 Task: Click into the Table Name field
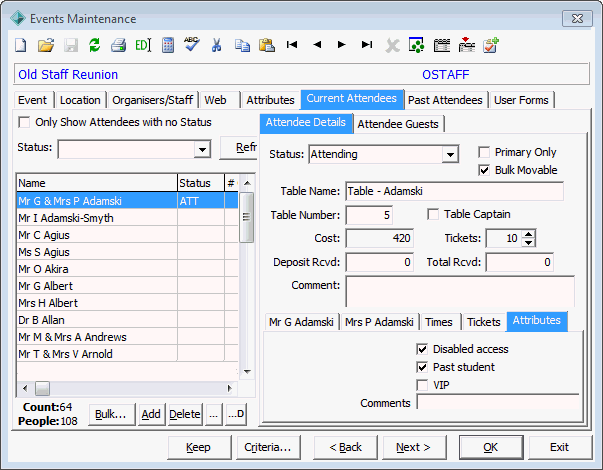pyautogui.click(x=454, y=191)
